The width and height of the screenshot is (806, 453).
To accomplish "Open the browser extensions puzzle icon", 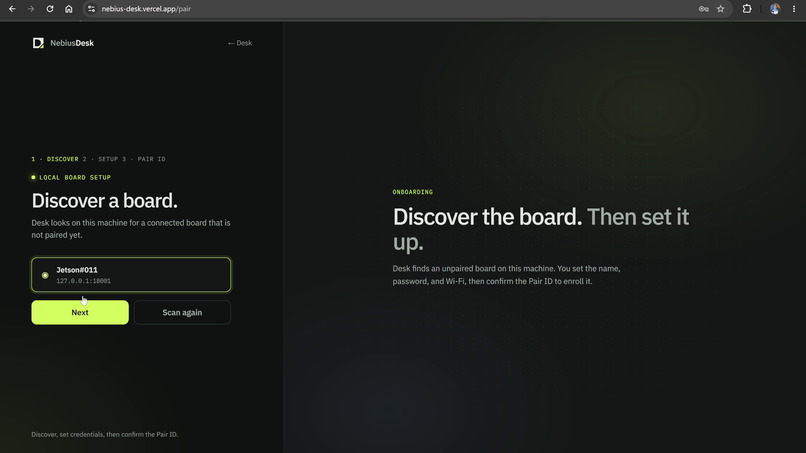I will coord(747,9).
